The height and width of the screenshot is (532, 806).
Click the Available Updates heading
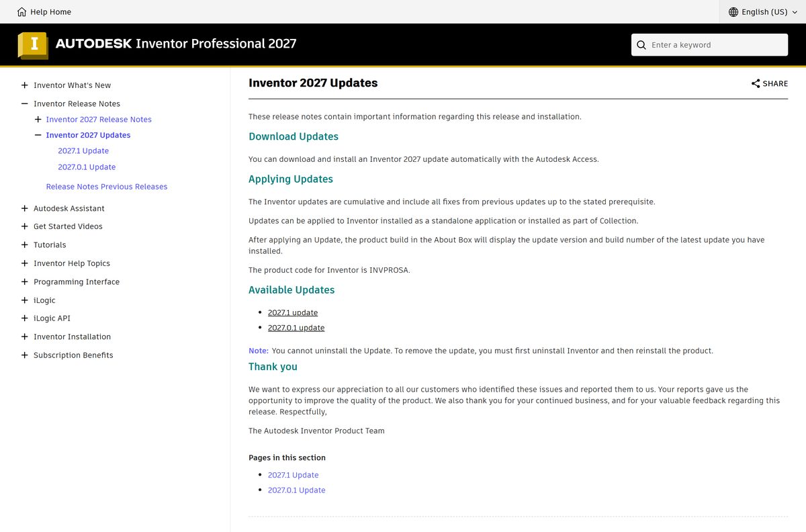(292, 290)
